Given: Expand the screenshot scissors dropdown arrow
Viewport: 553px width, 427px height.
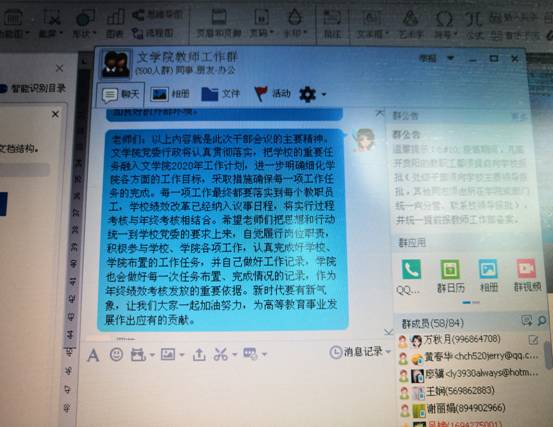Looking at the screenshot, I should point(235,354).
